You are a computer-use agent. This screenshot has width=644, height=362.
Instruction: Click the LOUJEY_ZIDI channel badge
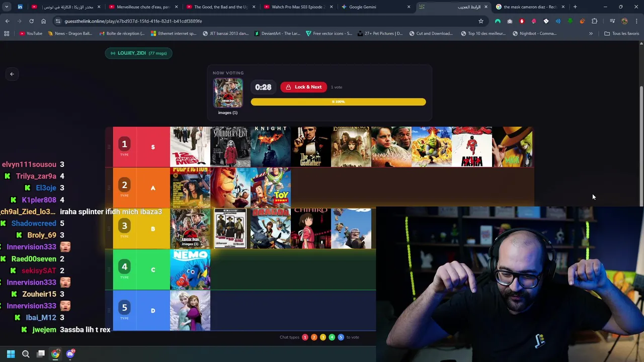(x=138, y=53)
